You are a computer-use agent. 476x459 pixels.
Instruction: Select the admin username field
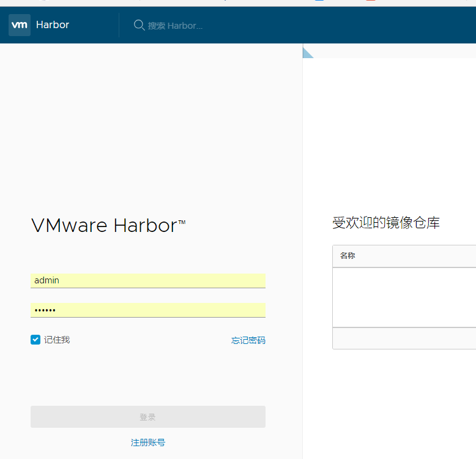tap(148, 280)
